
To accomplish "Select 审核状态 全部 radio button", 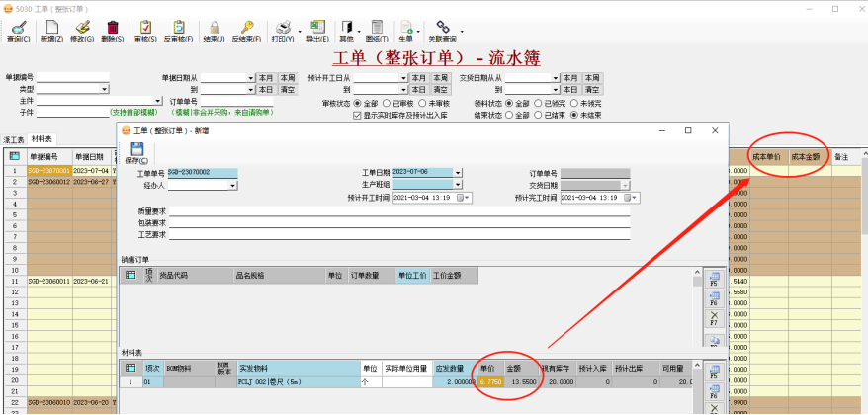I will click(357, 103).
